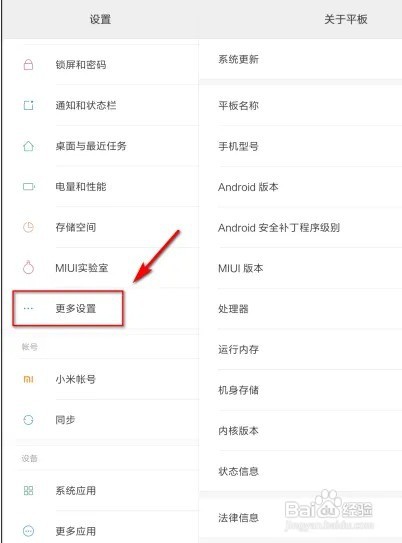
Task: Tap the Mi logo icon for 小米帐号
Action: 28,379
